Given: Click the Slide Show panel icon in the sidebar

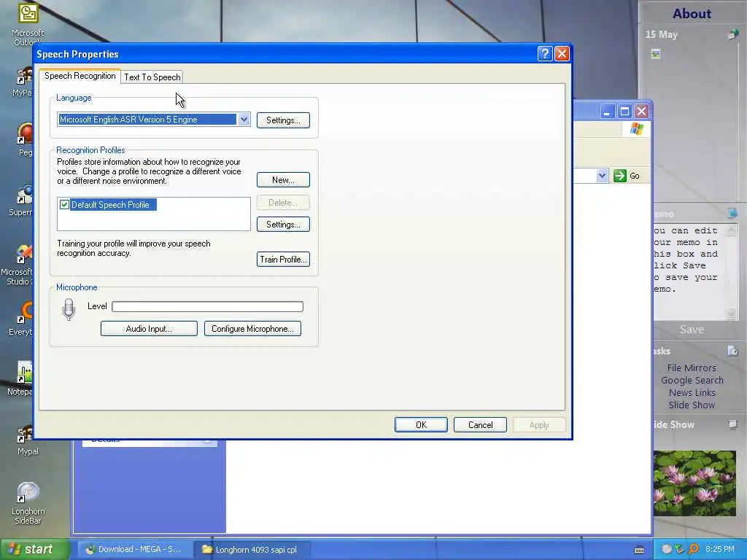Looking at the screenshot, I should (x=732, y=424).
